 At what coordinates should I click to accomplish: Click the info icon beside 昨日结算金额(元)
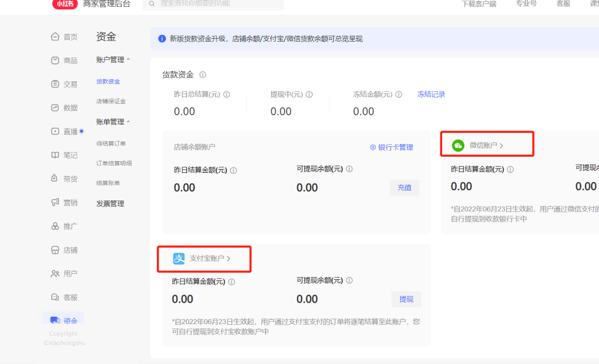(233, 170)
